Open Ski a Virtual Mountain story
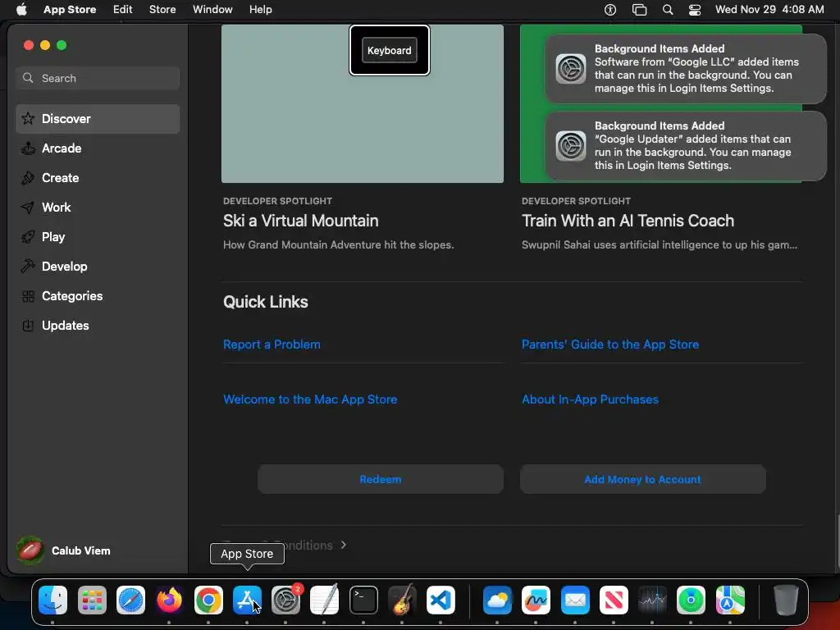The image size is (840, 630). (300, 220)
